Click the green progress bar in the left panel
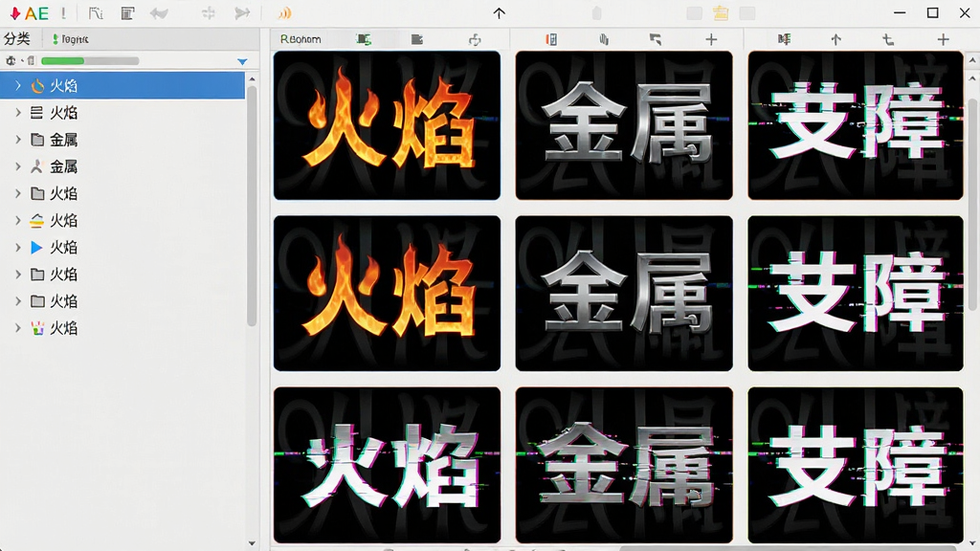The height and width of the screenshot is (551, 980). [90, 60]
